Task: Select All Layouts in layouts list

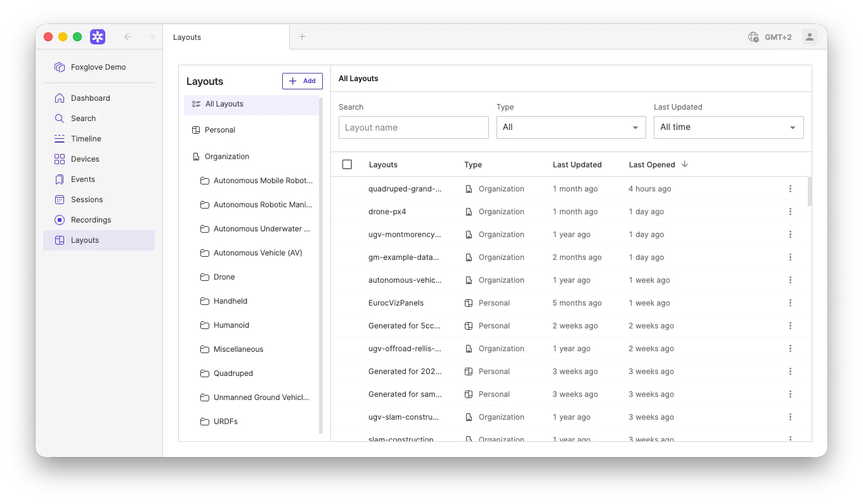Action: click(251, 104)
